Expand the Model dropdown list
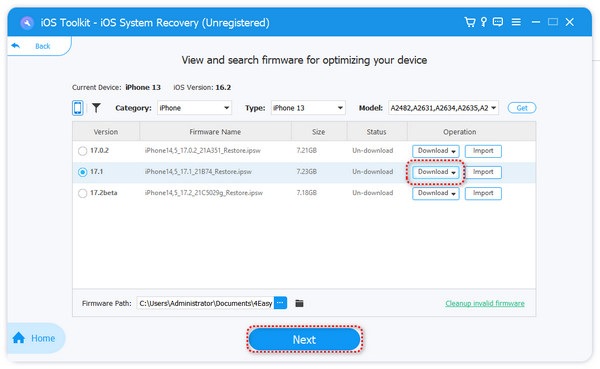This screenshot has width=600, height=369. point(443,108)
